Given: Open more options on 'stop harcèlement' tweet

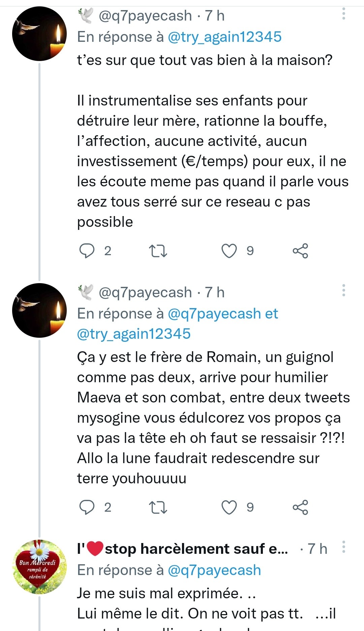Looking at the screenshot, I should tap(344, 547).
